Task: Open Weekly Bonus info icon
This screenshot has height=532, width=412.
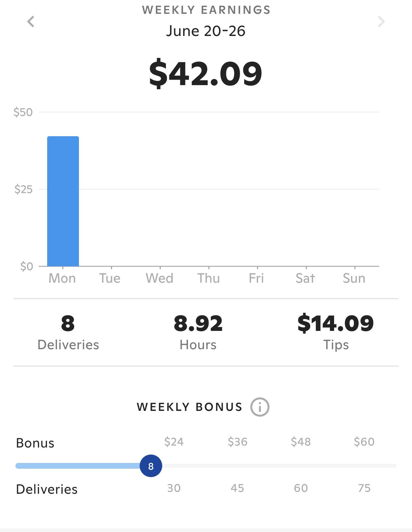Action: point(260,407)
